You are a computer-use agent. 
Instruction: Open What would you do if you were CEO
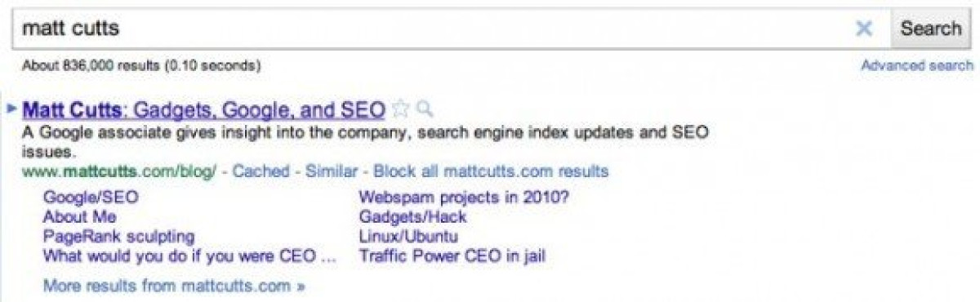click(189, 256)
